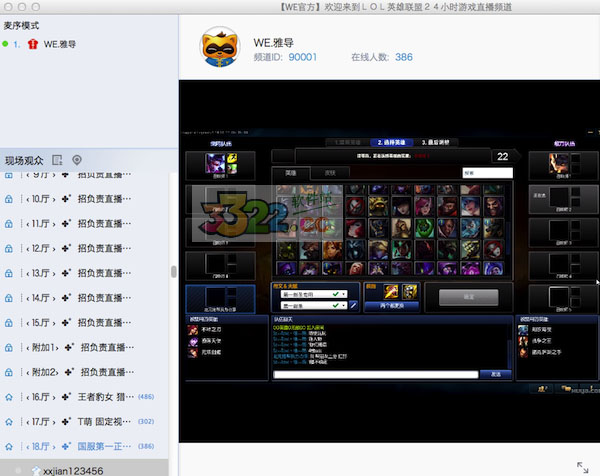
Task: Click the (302) count on the 17厅 row
Action: pyautogui.click(x=146, y=422)
